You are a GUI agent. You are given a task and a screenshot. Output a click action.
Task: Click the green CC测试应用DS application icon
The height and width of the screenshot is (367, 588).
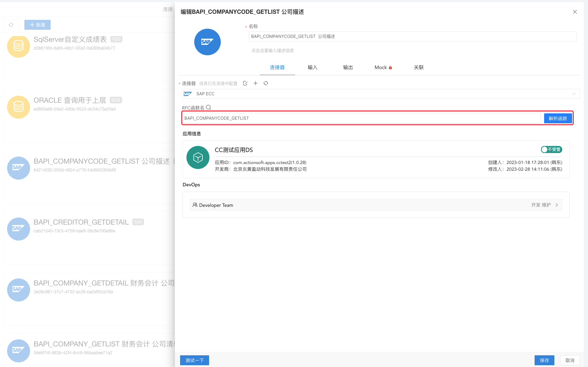pyautogui.click(x=198, y=157)
